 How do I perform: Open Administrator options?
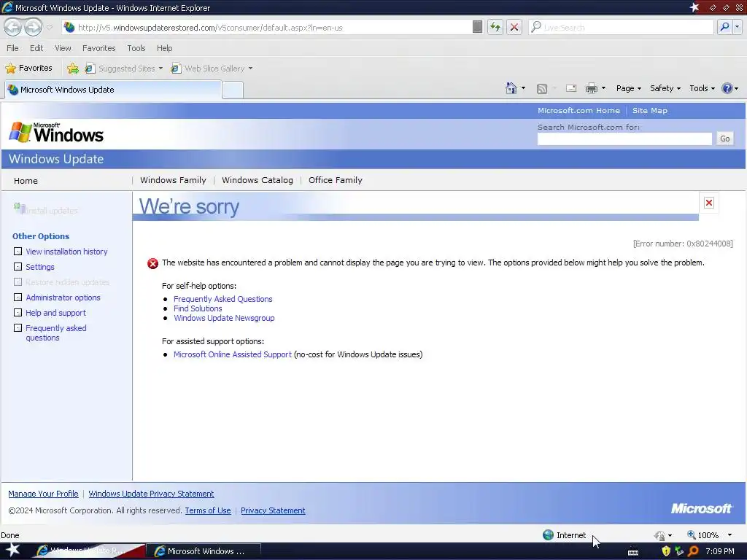(x=63, y=297)
